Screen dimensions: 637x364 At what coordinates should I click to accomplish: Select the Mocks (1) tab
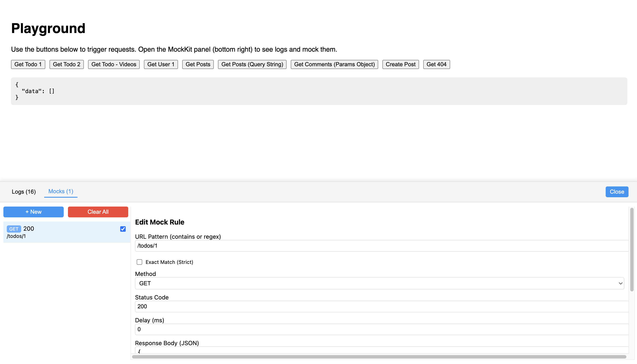61,192
